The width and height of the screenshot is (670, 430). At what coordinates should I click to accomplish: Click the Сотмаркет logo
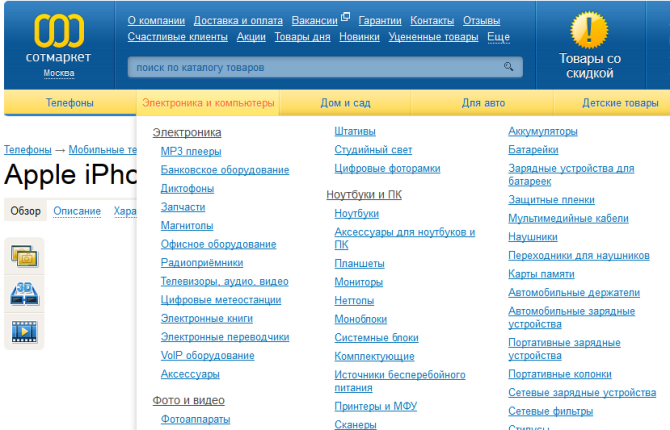coord(59,38)
